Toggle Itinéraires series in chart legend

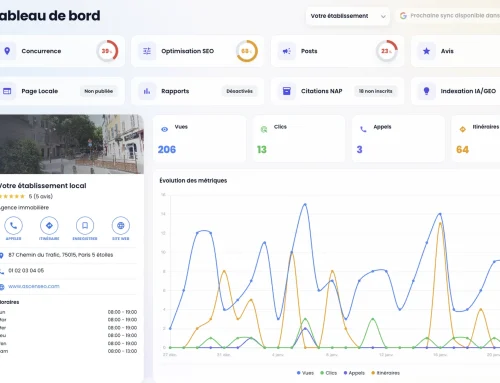coord(385,373)
